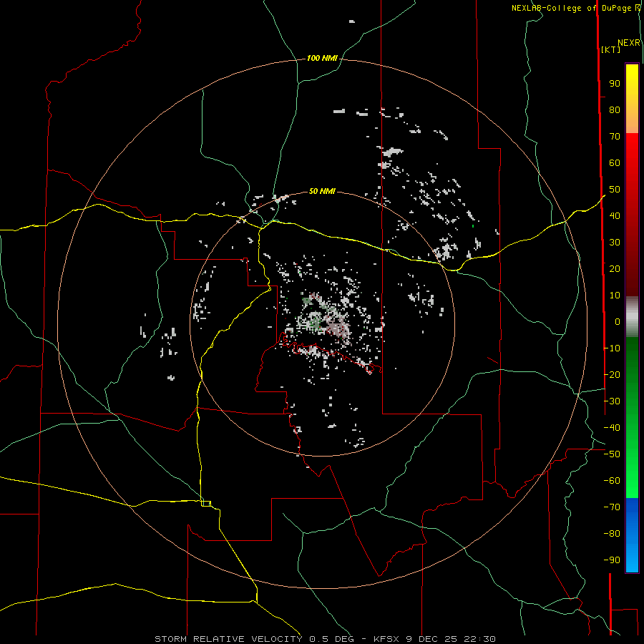Click the 50 NMI range ring label
644x644 pixels.
click(322, 191)
